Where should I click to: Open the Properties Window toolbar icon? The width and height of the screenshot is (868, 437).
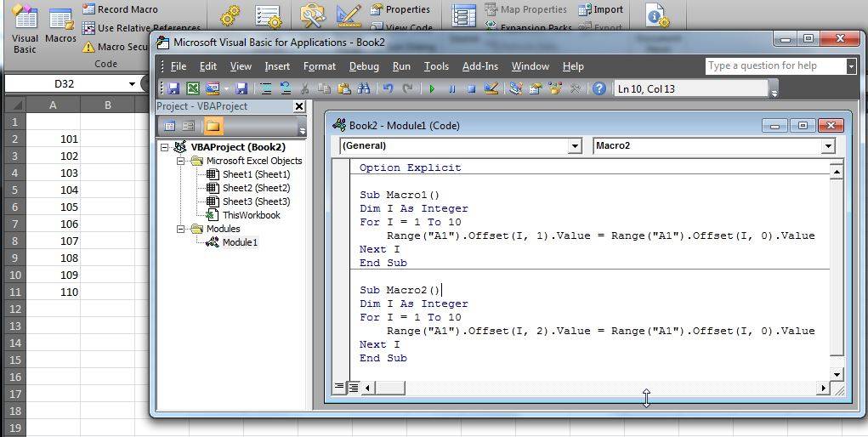pos(536,88)
